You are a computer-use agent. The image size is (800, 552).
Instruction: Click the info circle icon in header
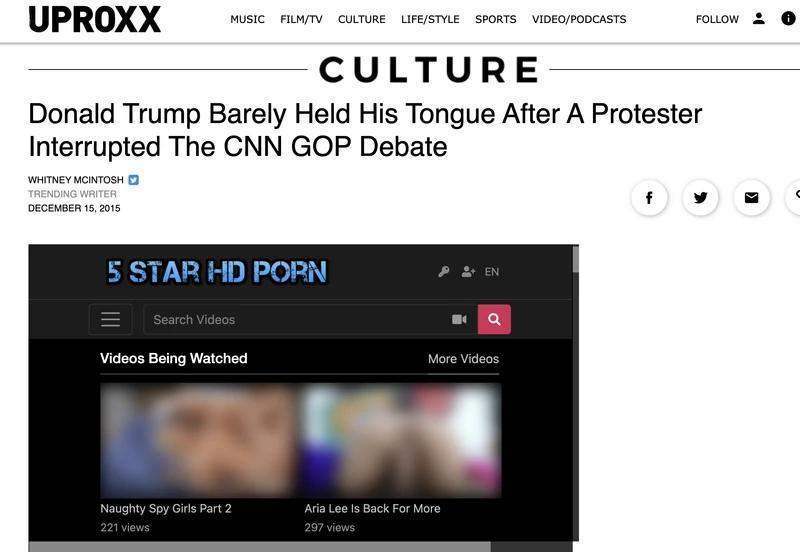(x=788, y=19)
